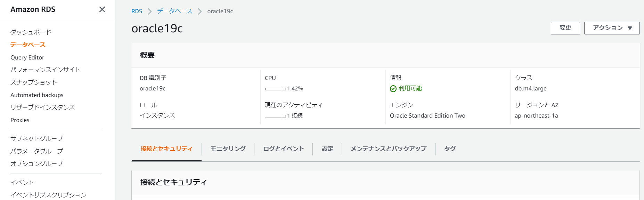Open オプショングループ in the sidebar

click(x=37, y=163)
